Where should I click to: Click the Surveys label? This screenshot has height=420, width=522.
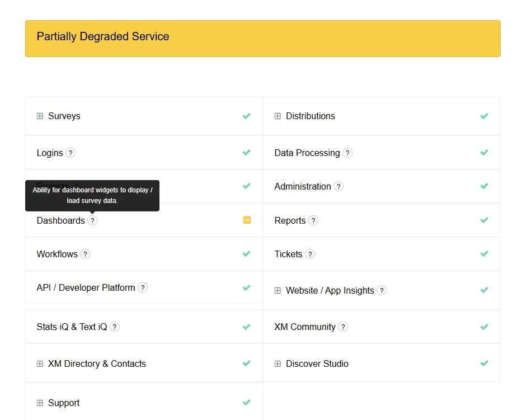click(64, 116)
